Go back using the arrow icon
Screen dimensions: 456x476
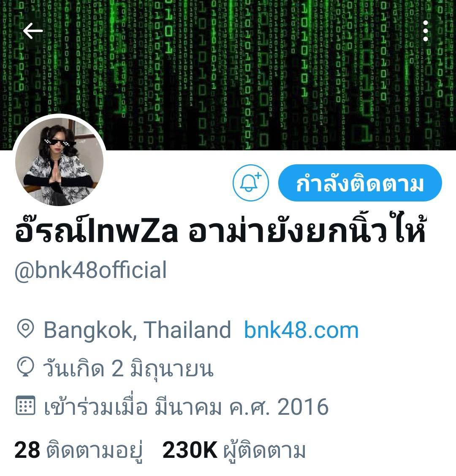33,31
